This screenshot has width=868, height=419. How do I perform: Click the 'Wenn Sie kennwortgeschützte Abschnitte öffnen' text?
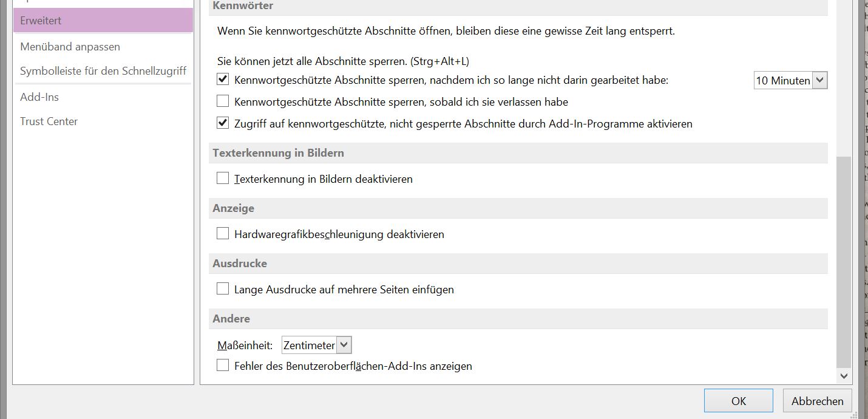(x=446, y=30)
